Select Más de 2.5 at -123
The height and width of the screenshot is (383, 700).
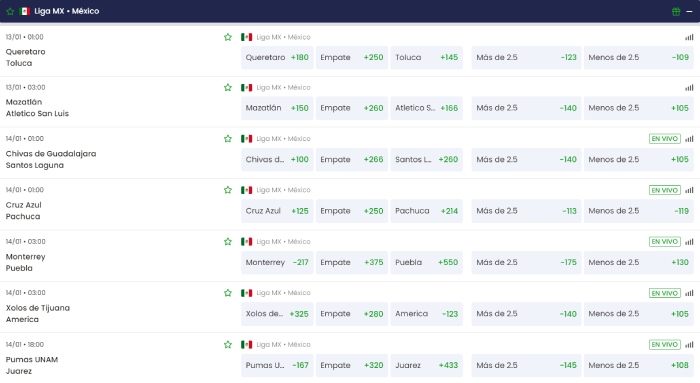coord(526,57)
